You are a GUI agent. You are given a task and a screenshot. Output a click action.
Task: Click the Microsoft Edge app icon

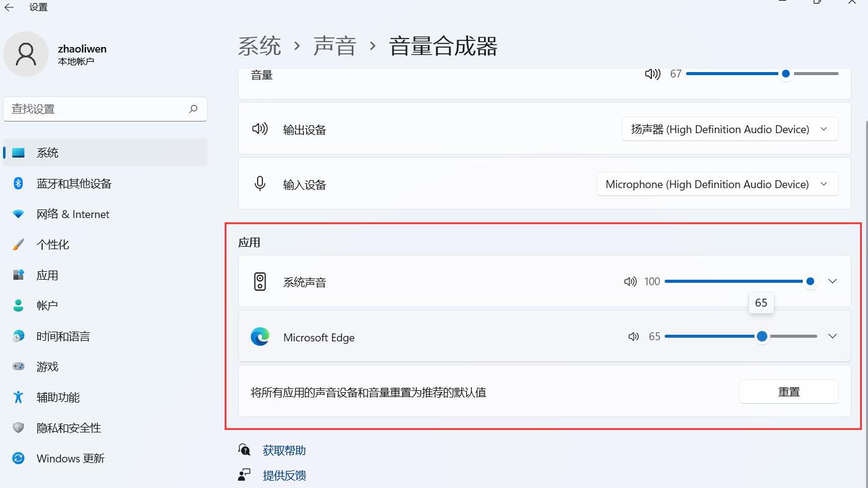point(260,337)
